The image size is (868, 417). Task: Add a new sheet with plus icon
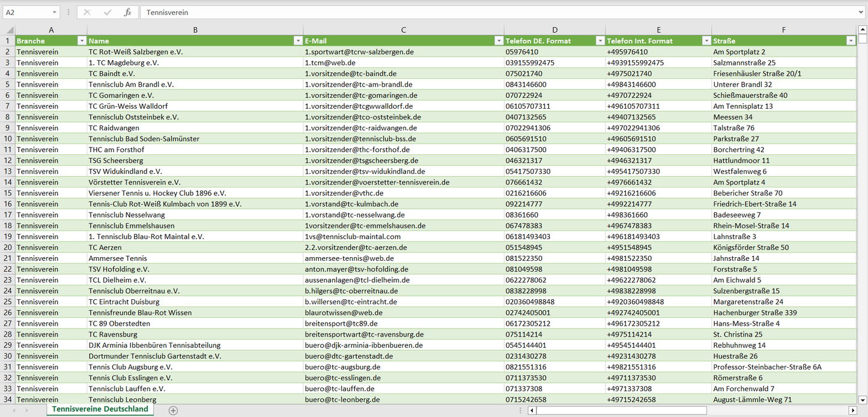click(173, 410)
